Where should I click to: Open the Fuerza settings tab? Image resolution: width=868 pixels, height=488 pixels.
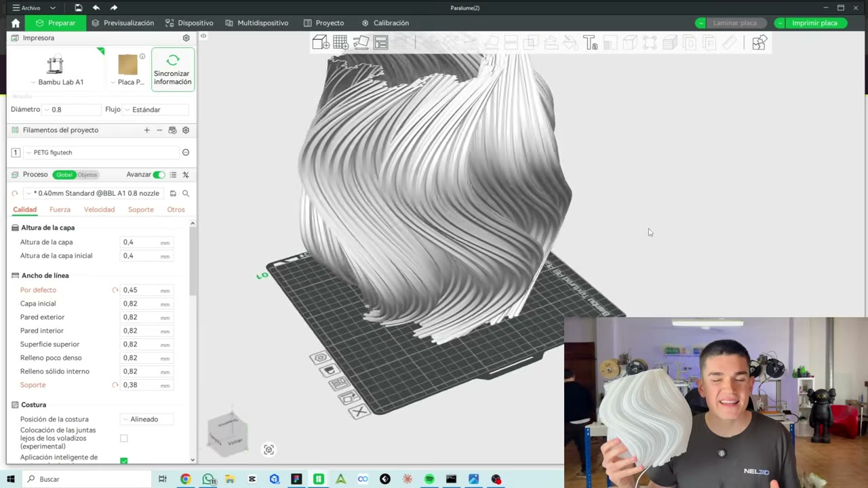click(x=60, y=209)
